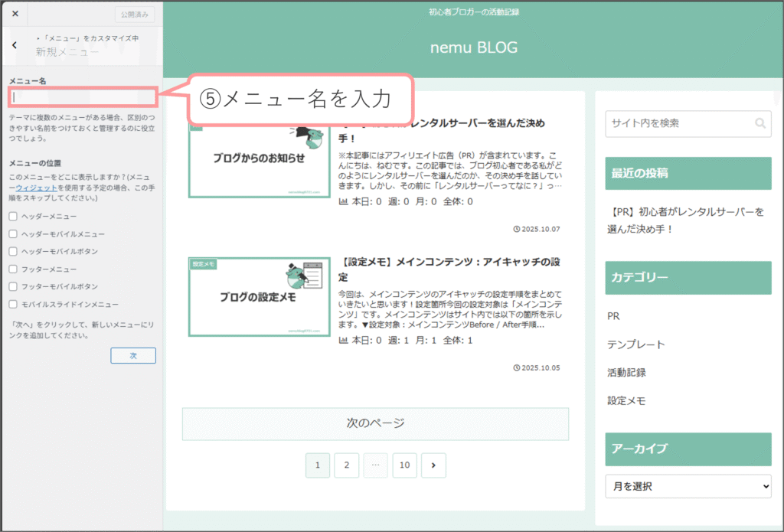Viewport: 784px width, 532px height.
Task: Enable the ヘッダーメニュー checkbox
Action: pos(13,217)
